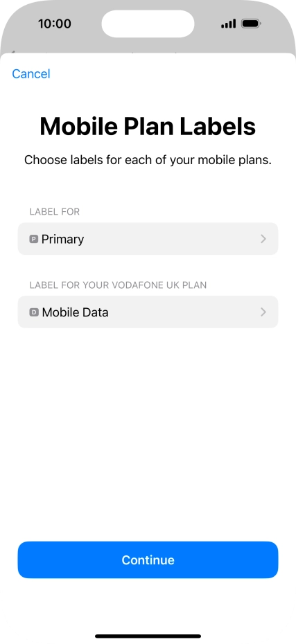Image resolution: width=296 pixels, height=644 pixels.
Task: Tap the Cancel link
Action: point(31,74)
